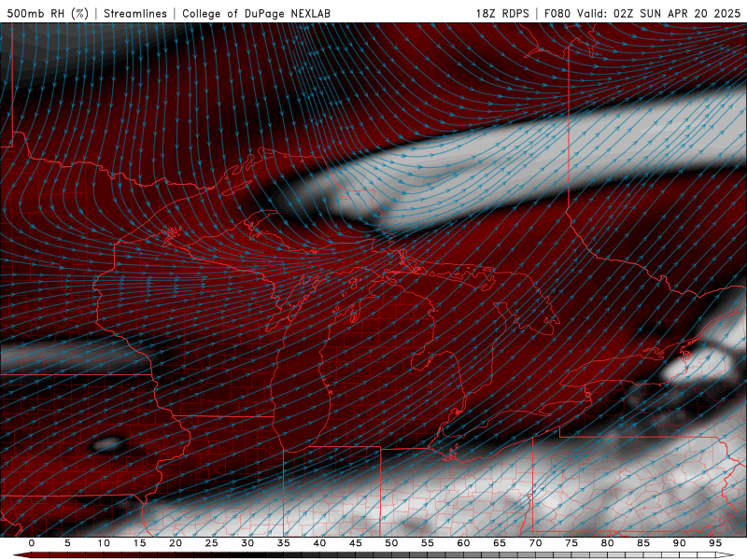The image size is (747, 560).
Task: Click the colorbar label '60'
Action: pyautogui.click(x=463, y=543)
